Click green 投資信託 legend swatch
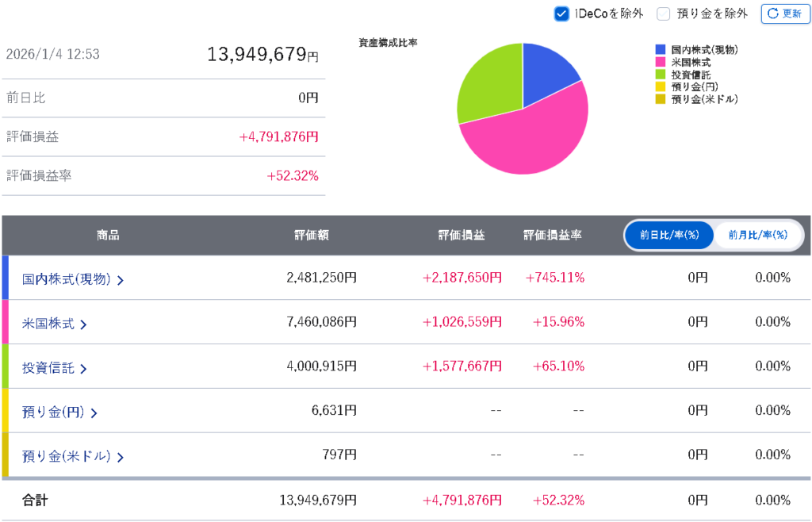Viewport: 812px width, 522px height. 661,75
